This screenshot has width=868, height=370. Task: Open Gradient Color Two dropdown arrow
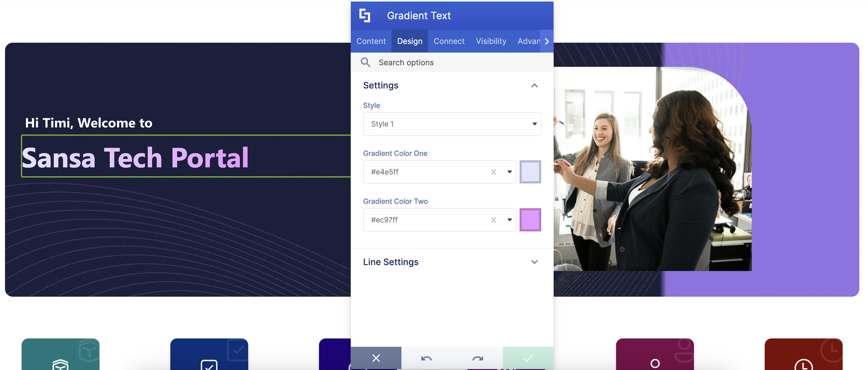pos(509,220)
